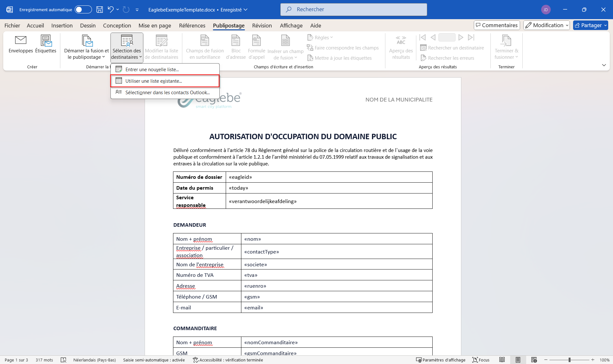Click Focus mode in status bar
Image resolution: width=613 pixels, height=364 pixels.
coord(481,360)
